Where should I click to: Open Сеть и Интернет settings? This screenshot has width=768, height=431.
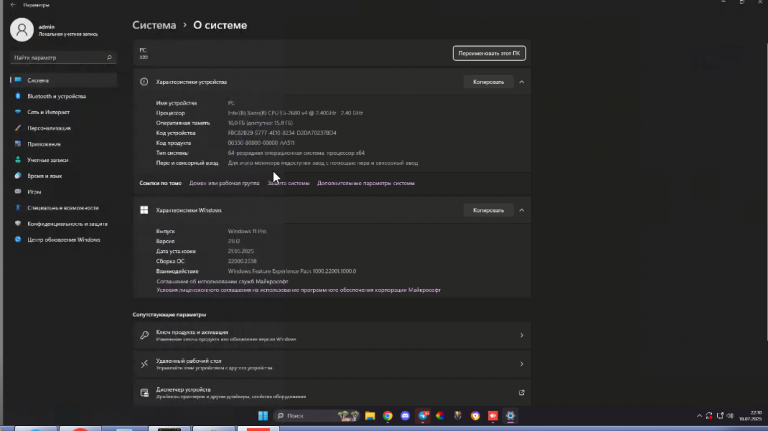(63, 112)
